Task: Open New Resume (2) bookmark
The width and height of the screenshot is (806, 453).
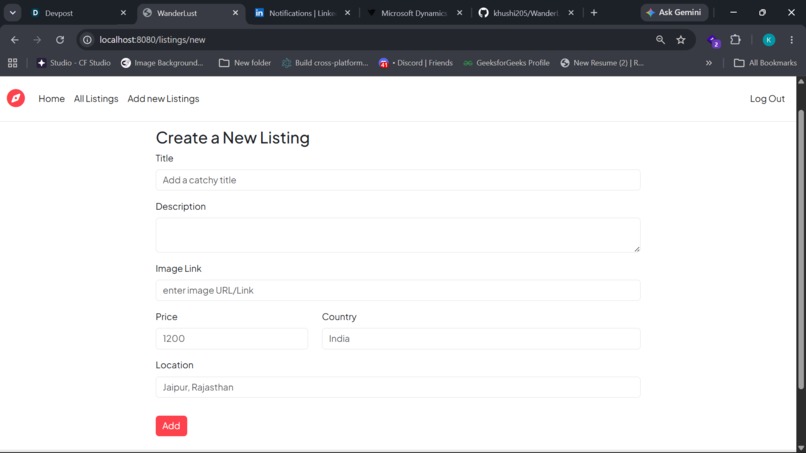Action: click(x=602, y=63)
